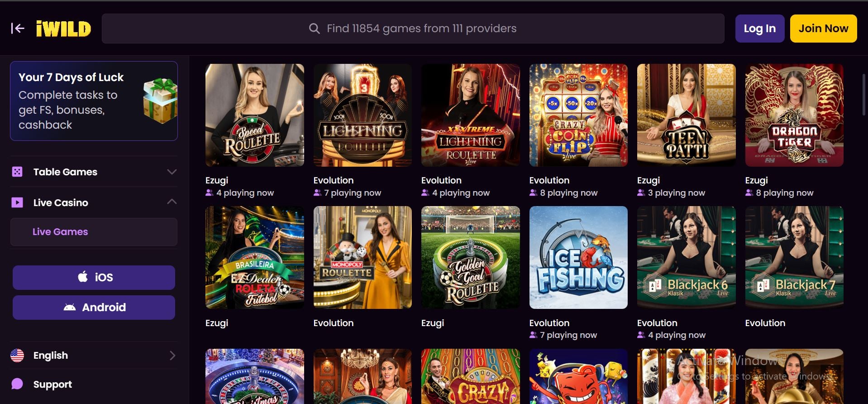Download the iOS app
The image size is (868, 404).
pyautogui.click(x=94, y=277)
